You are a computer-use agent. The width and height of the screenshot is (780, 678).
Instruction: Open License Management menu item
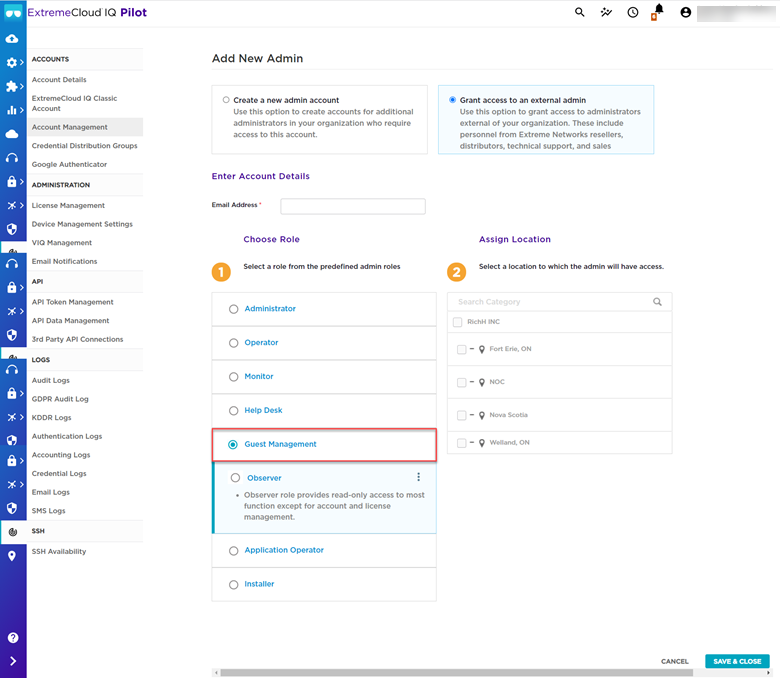(x=68, y=205)
